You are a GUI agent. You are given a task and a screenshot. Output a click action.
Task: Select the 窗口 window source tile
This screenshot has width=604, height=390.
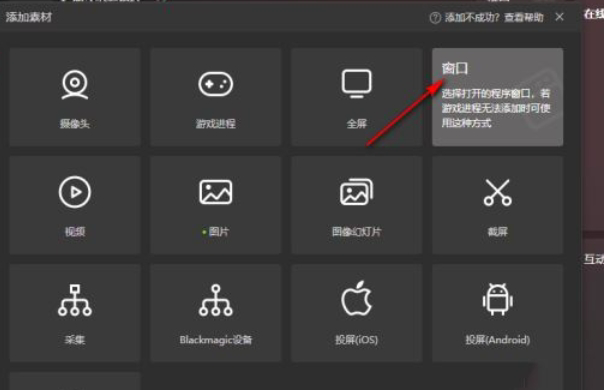(497, 97)
